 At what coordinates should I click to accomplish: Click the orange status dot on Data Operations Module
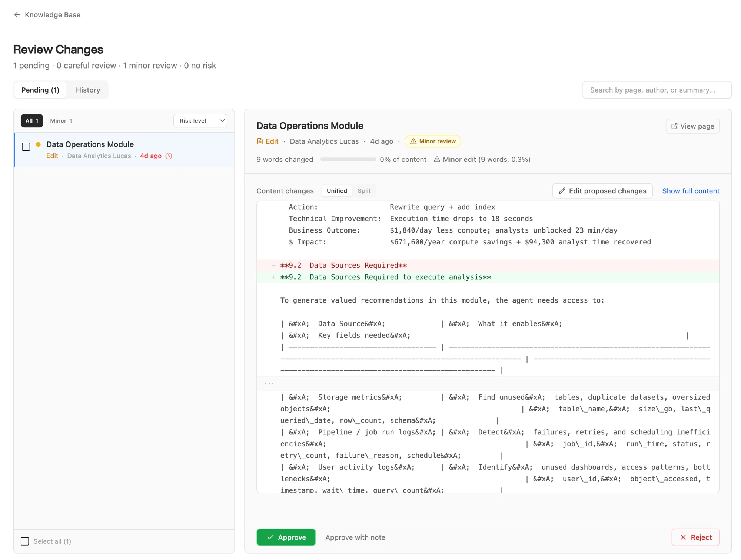[x=38, y=144]
